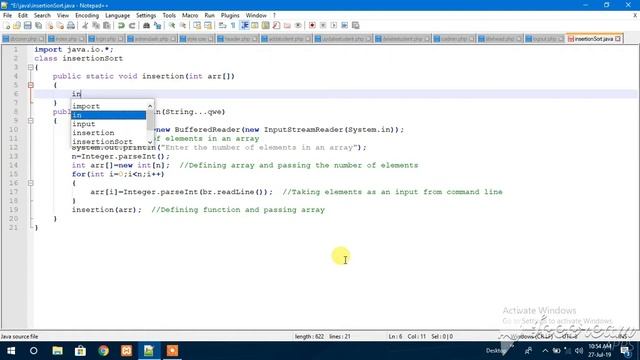Toggle the Indent Guide toolbar button
640x360 pixels.
tap(244, 25)
